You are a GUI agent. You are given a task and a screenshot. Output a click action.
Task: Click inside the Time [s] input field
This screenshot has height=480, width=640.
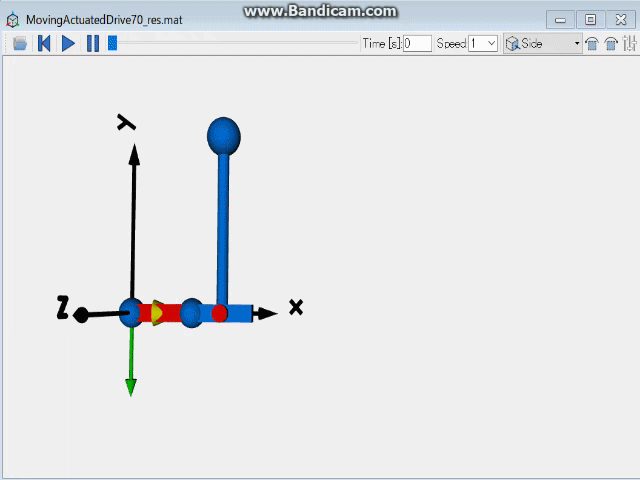pos(417,43)
